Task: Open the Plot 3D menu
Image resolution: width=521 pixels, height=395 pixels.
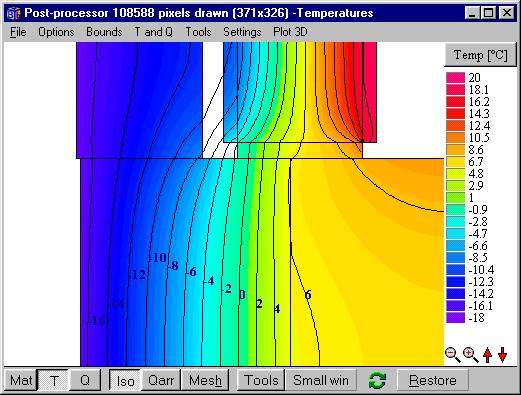Action: 290,32
